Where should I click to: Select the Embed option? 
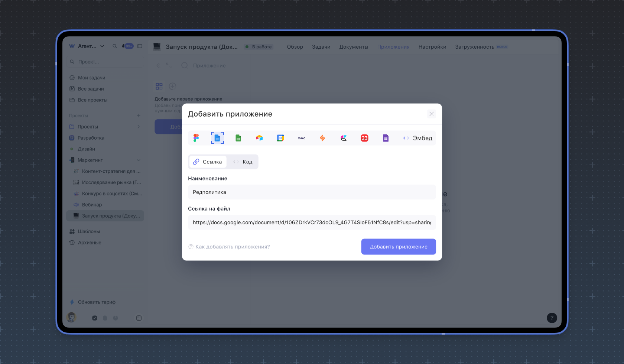(x=418, y=138)
